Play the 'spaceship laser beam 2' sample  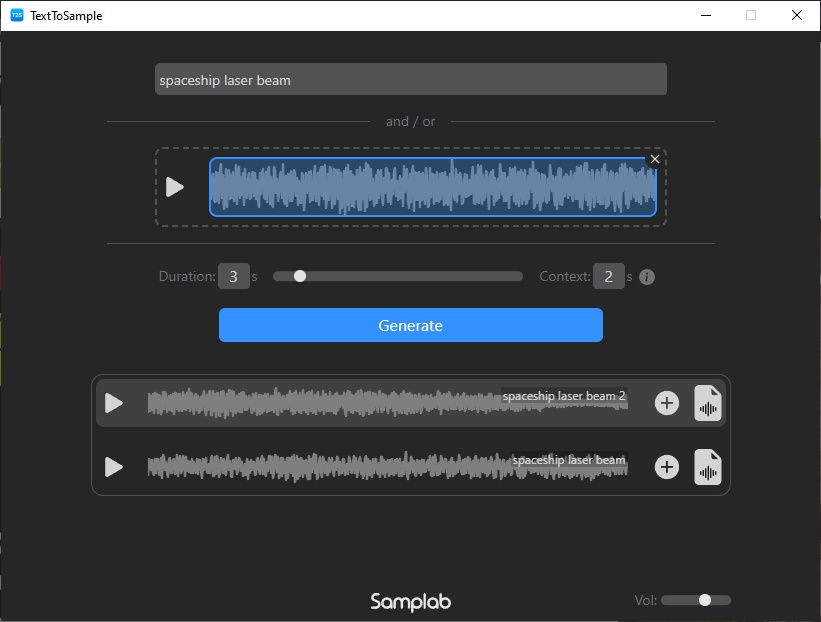114,403
